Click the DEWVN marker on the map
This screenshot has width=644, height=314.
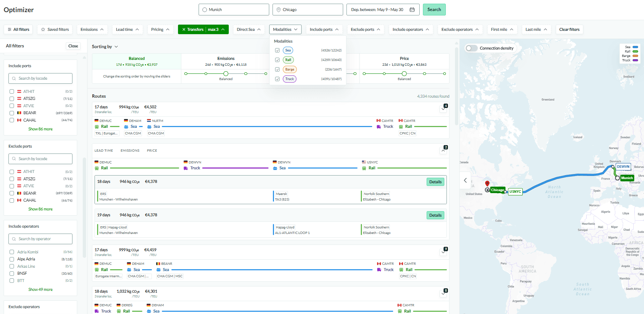[x=623, y=166]
